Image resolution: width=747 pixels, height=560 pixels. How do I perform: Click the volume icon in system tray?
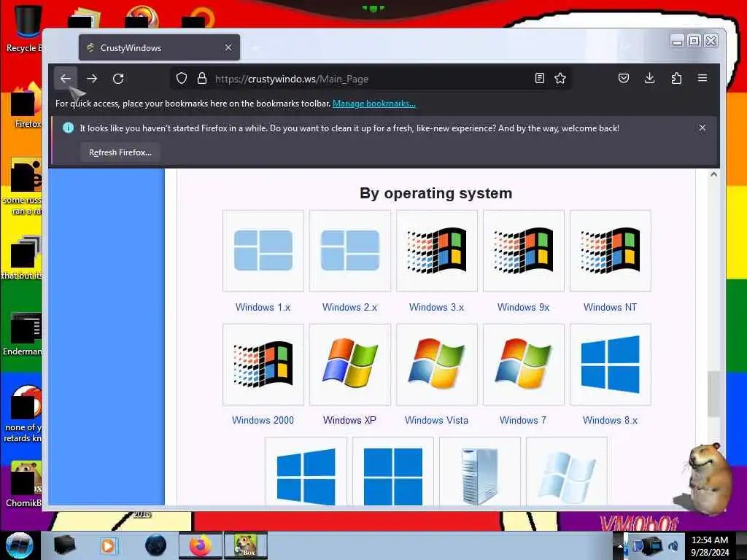coord(673,545)
